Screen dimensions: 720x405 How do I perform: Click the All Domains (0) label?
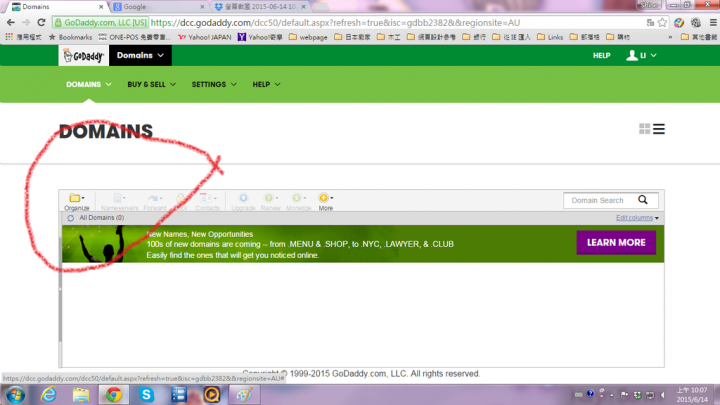coord(101,218)
